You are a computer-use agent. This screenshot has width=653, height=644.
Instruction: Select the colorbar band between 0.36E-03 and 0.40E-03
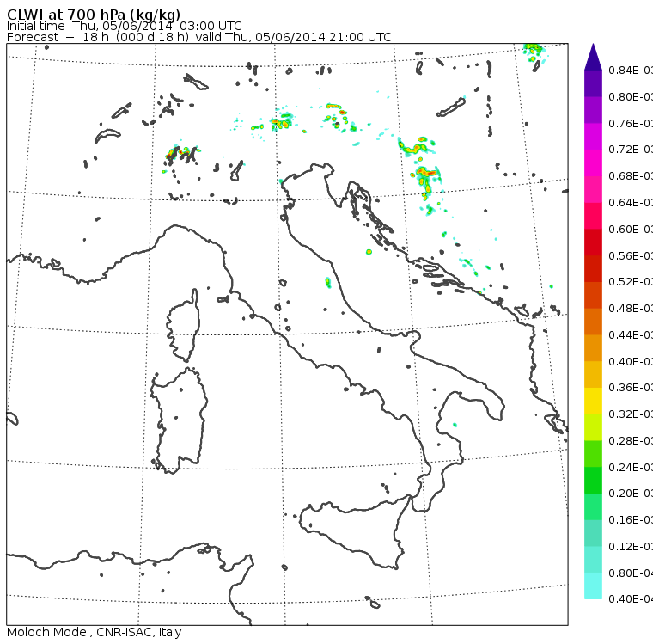click(x=593, y=375)
